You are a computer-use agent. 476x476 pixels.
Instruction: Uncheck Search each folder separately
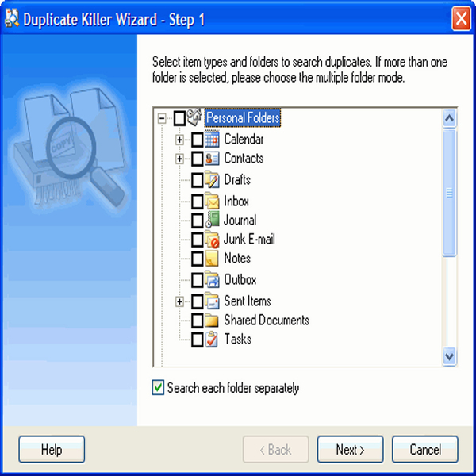click(x=158, y=388)
